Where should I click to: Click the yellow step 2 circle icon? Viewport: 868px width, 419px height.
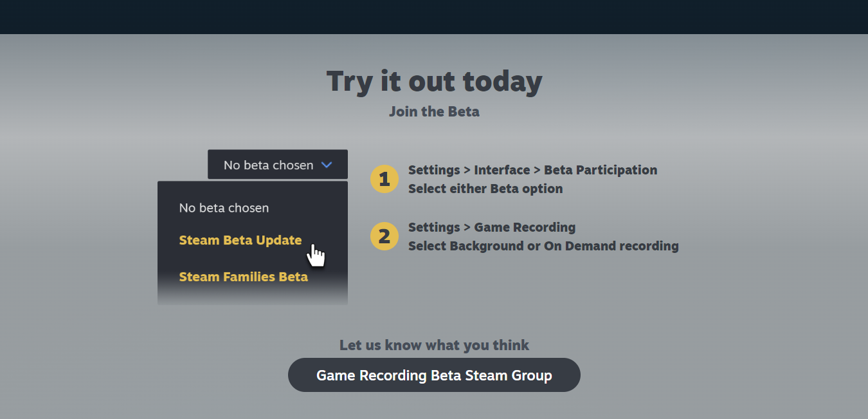click(x=384, y=236)
